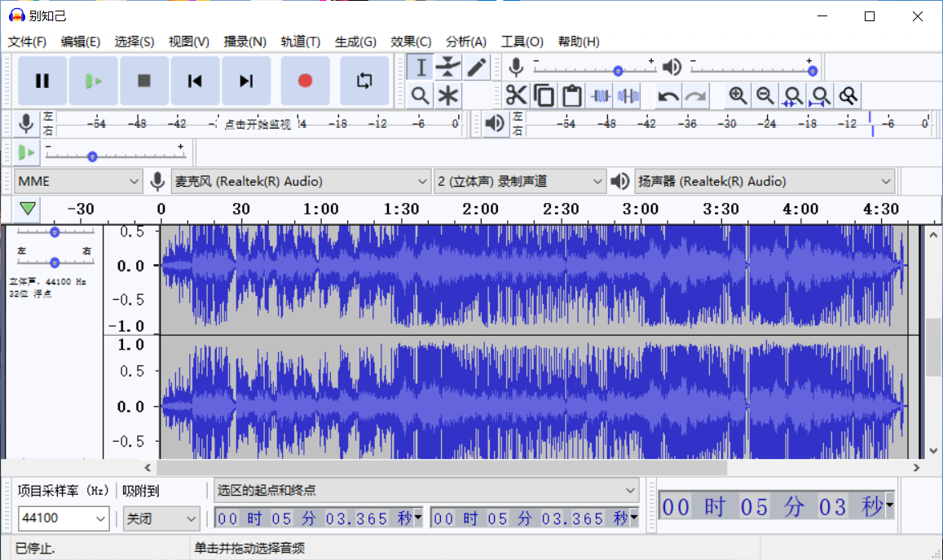943x560 pixels.
Task: Stop playback with the Stop button
Action: 143,81
